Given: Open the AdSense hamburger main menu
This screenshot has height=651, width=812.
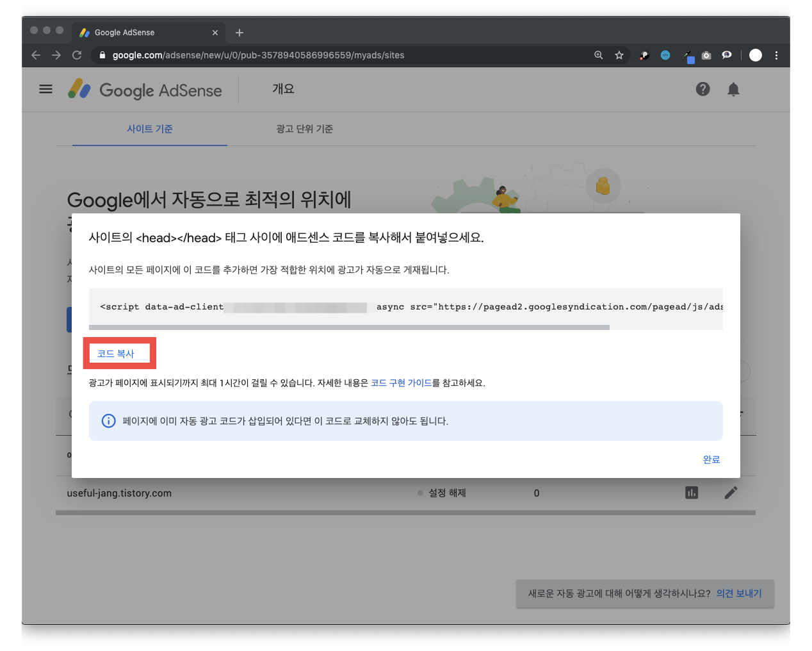Looking at the screenshot, I should 46,89.
